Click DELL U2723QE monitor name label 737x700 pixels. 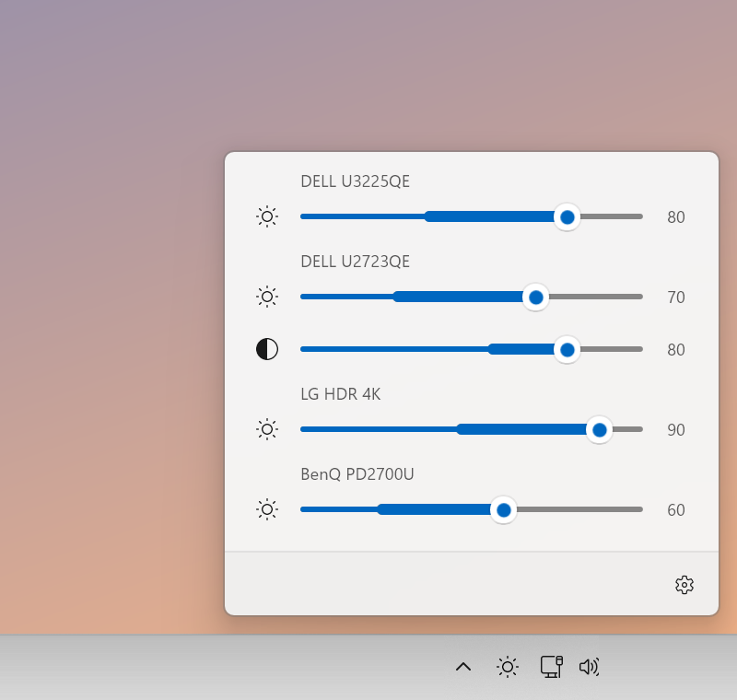click(356, 262)
